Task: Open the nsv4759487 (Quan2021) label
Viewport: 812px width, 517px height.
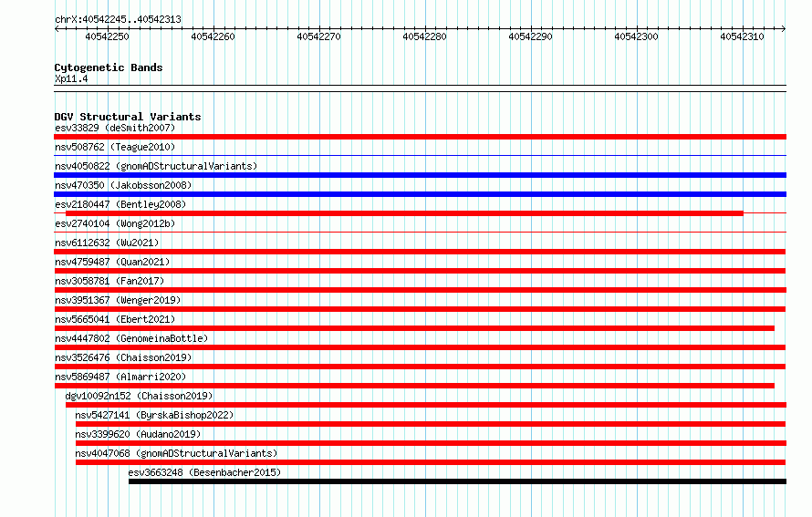Action: point(112,262)
